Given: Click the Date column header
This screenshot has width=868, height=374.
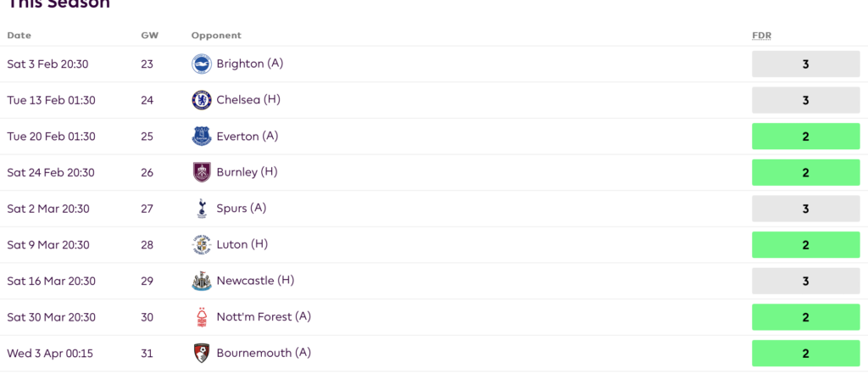Looking at the screenshot, I should (x=19, y=36).
